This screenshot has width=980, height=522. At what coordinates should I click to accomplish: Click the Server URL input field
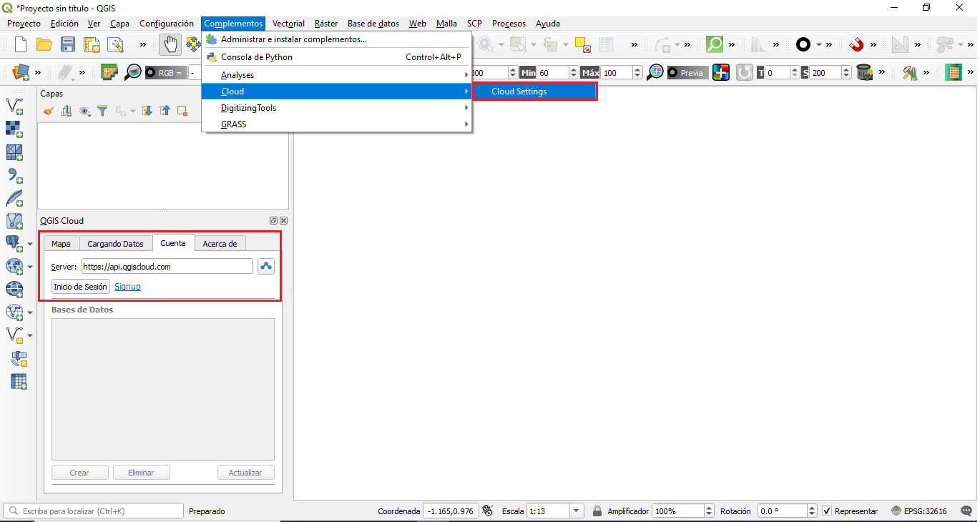coord(167,267)
